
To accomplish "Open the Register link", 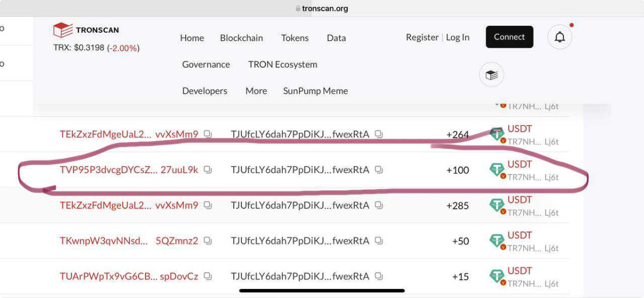I will 422,37.
